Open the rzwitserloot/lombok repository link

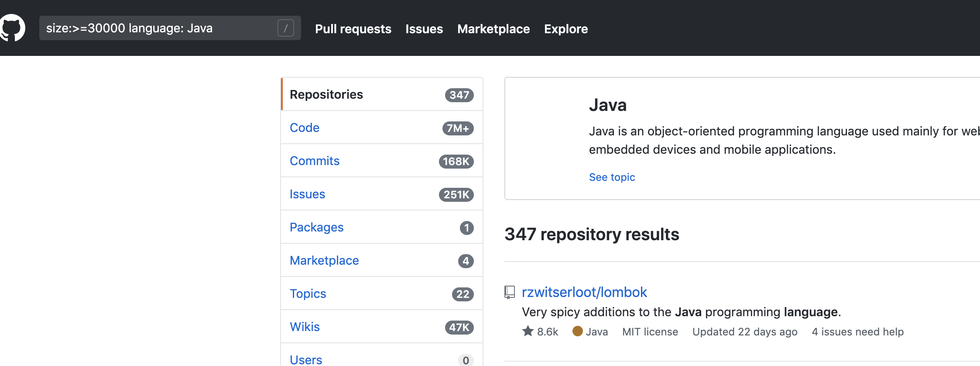(584, 292)
